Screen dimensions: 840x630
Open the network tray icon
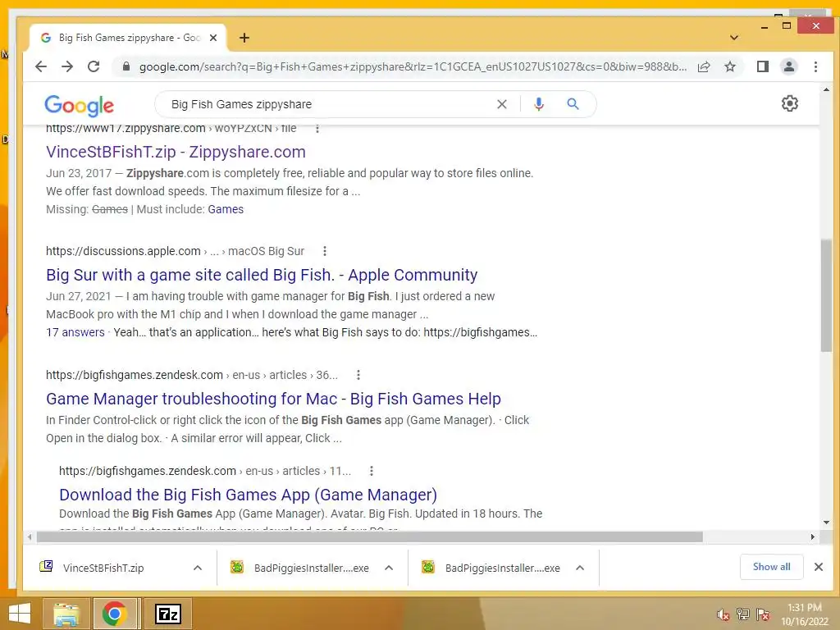click(742, 614)
